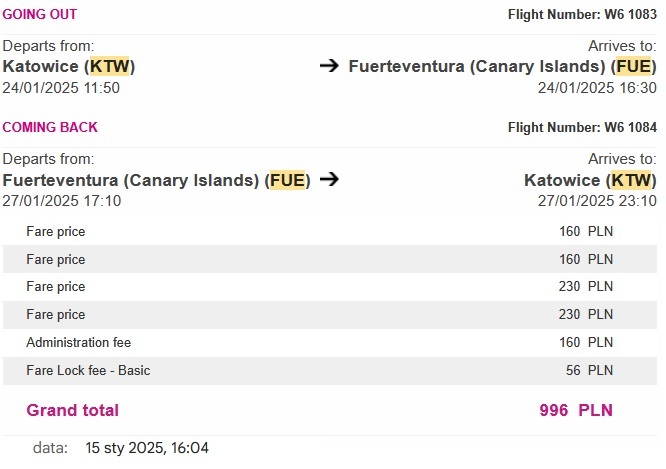Select the first Fare price 230 PLN row
The image size is (666, 469).
click(x=330, y=286)
